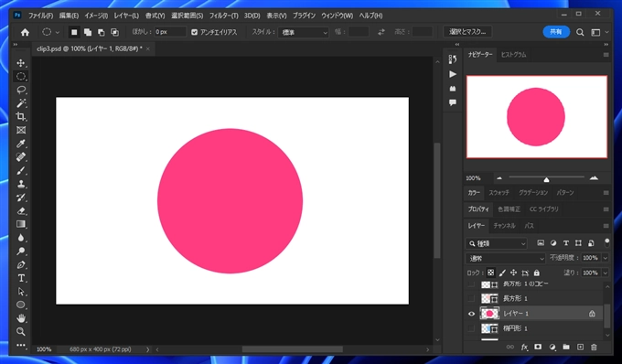Viewport: 622px width, 364px height.
Task: Create new fill or adjustment layer
Action: [552, 347]
